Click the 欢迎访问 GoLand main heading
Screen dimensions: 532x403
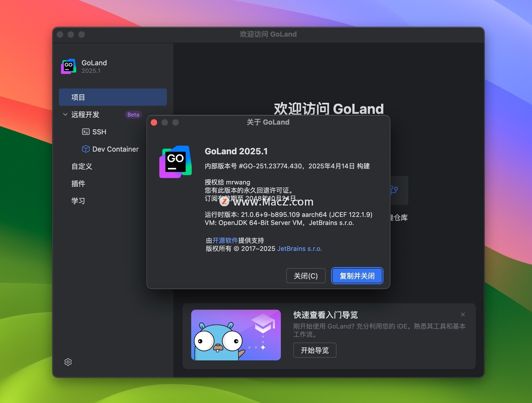[x=329, y=108]
